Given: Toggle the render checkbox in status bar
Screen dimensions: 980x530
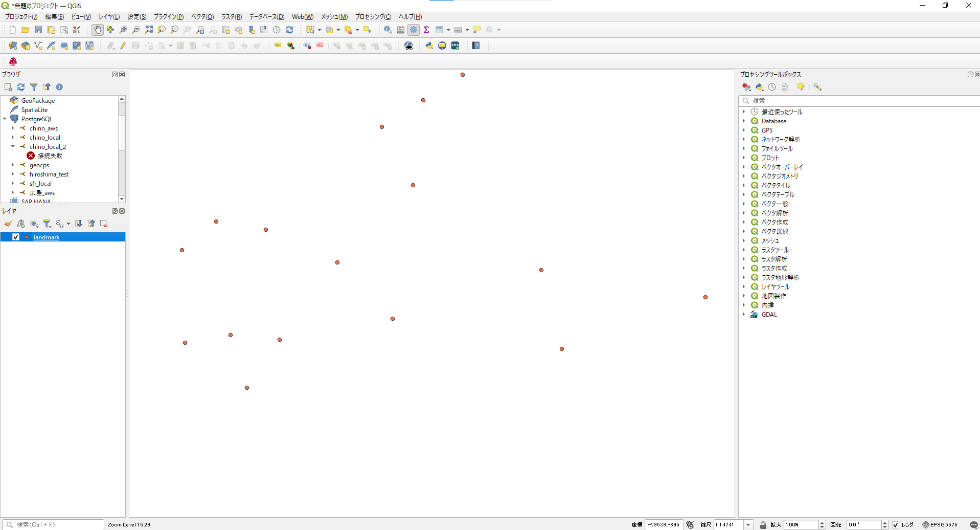Looking at the screenshot, I should 896,524.
